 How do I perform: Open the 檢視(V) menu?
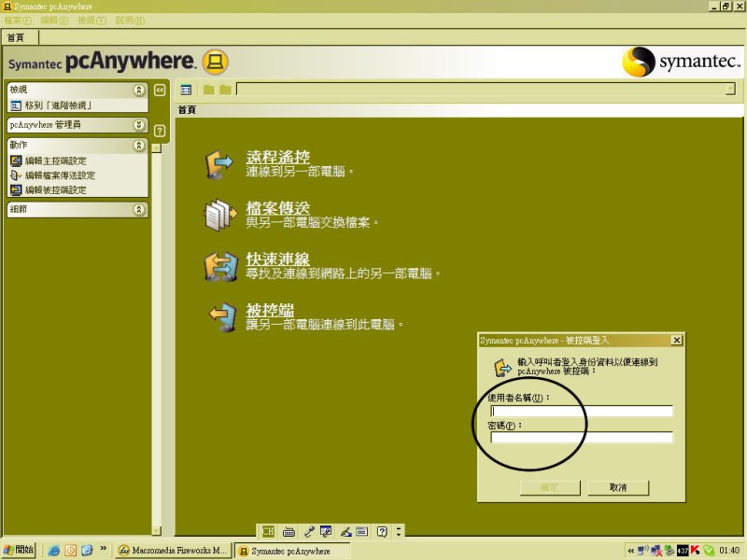[92, 21]
